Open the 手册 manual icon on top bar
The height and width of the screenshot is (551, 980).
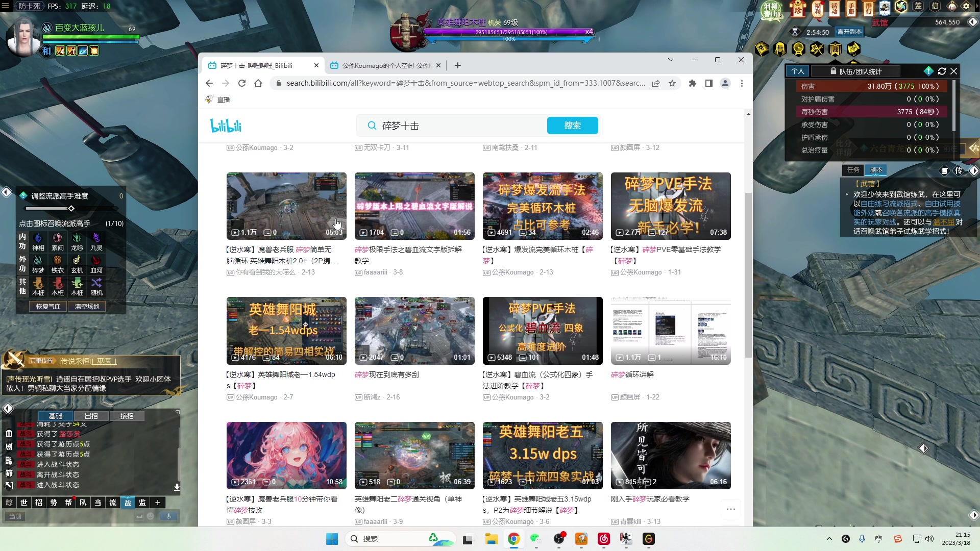click(x=852, y=9)
